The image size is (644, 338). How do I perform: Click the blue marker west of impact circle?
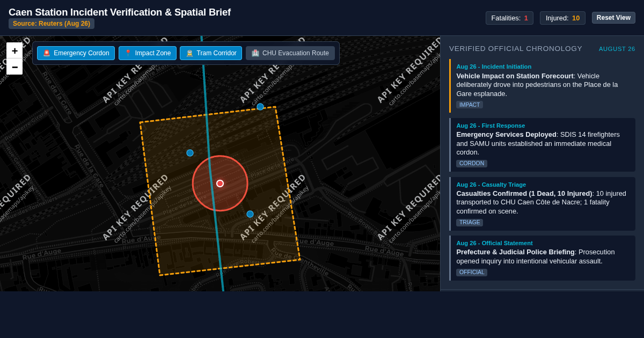point(190,153)
